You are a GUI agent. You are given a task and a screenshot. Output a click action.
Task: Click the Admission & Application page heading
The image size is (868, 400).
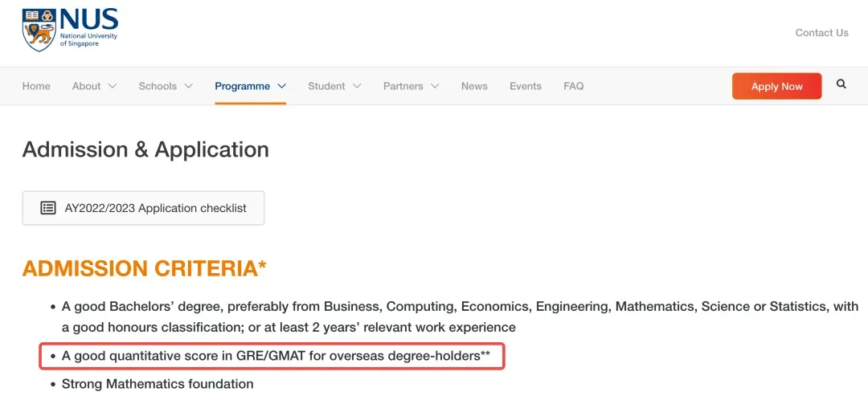(x=145, y=149)
